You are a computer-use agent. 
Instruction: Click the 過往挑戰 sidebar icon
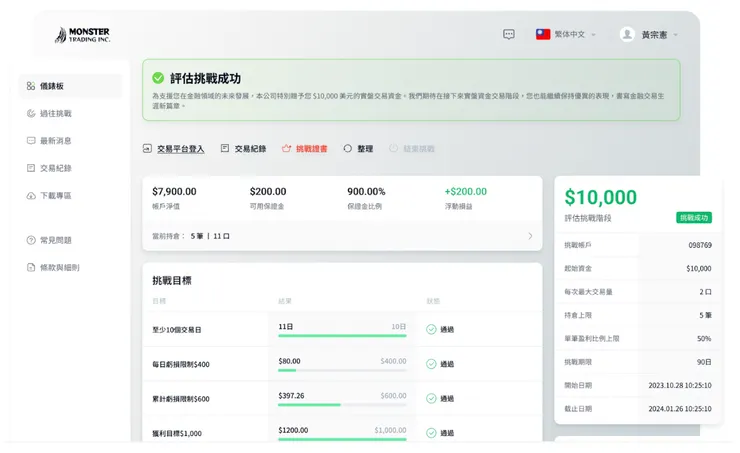31,113
